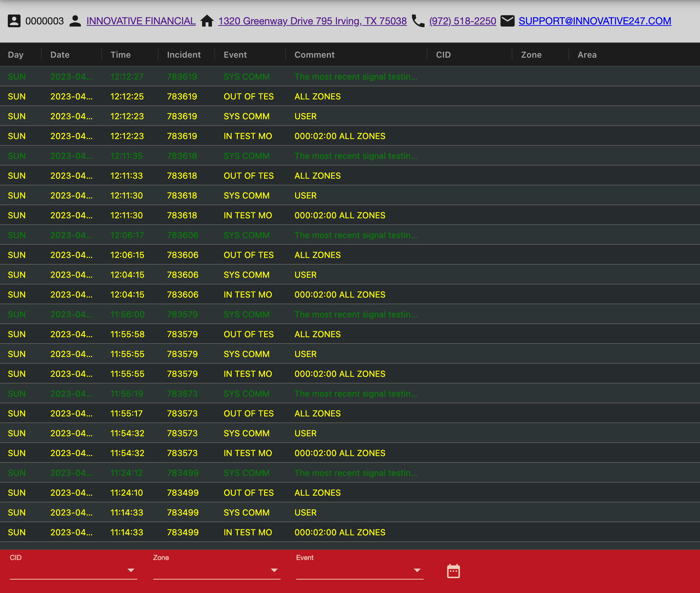The width and height of the screenshot is (700, 593).
Task: Select the SYS COMM USER row at 11:54:32
Action: pyautogui.click(x=350, y=433)
